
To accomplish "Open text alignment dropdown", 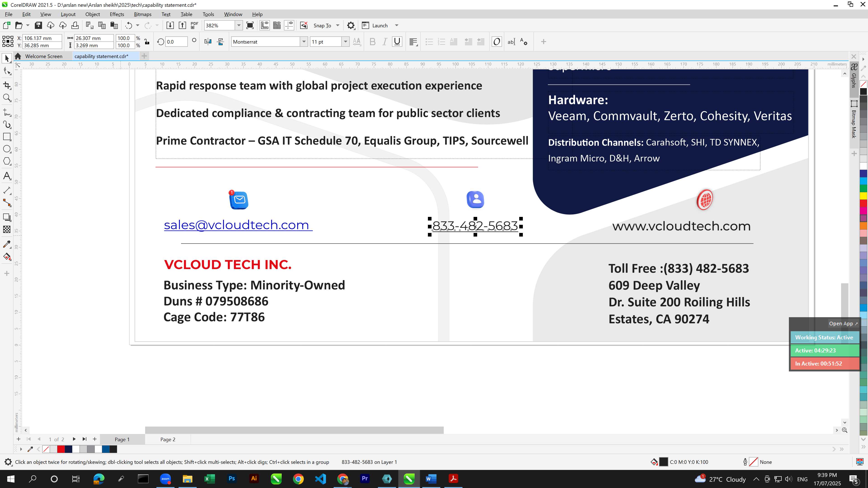I will click(413, 42).
